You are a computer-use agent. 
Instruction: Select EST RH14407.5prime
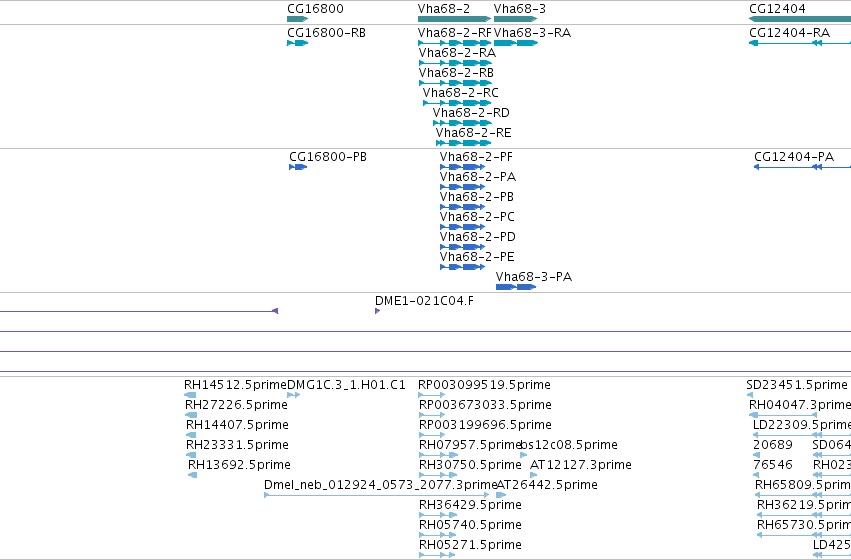[x=237, y=425]
